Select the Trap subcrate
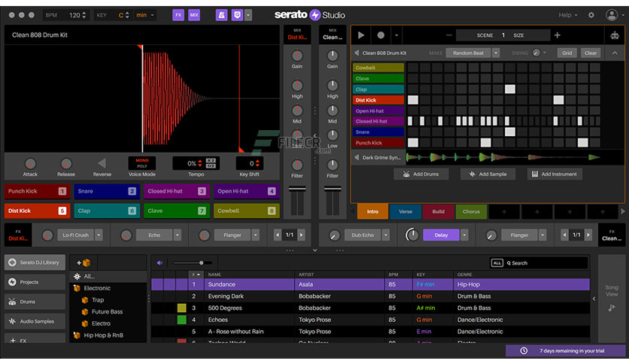This screenshot has height=364, width=629. tap(98, 300)
